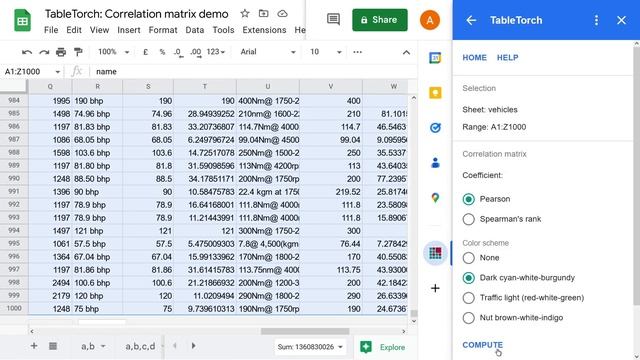
Task: Open Sum quick-stats dropdown
Action: (x=310, y=347)
